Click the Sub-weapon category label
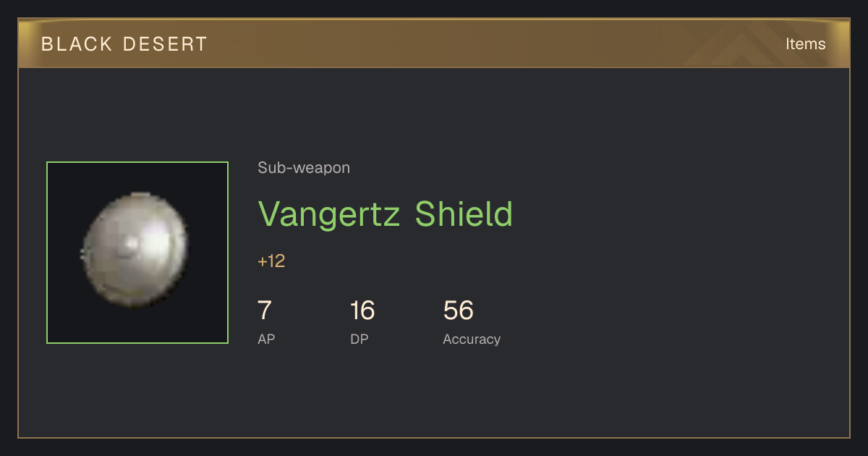 pyautogui.click(x=304, y=168)
